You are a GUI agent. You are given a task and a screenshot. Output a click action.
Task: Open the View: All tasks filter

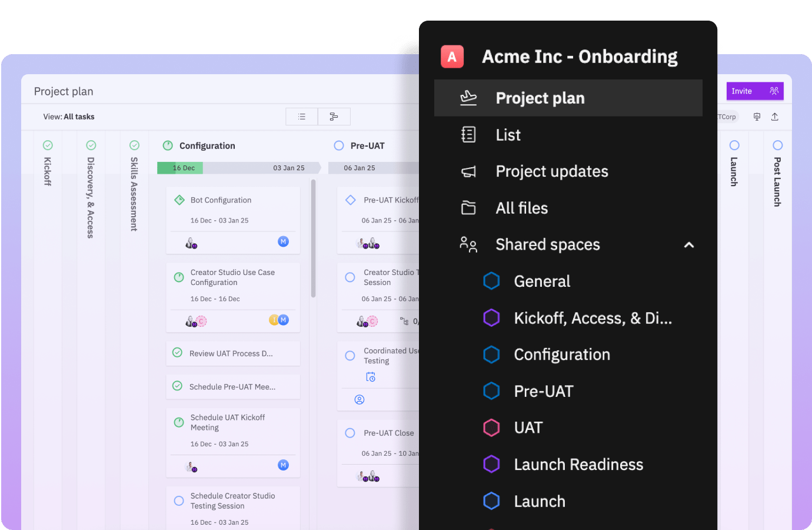point(69,117)
